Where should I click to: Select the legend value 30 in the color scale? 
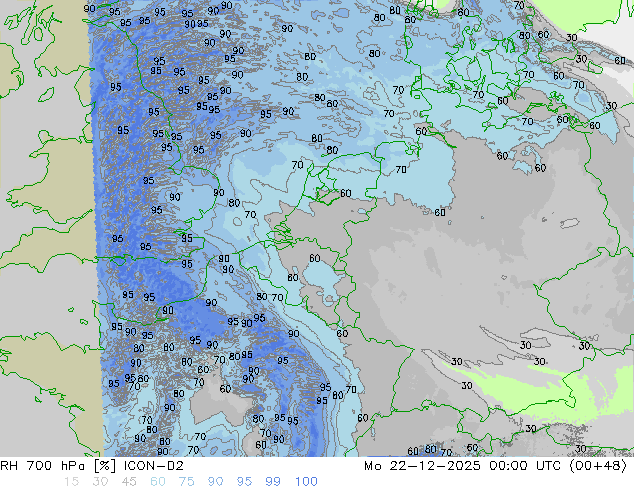(100, 482)
